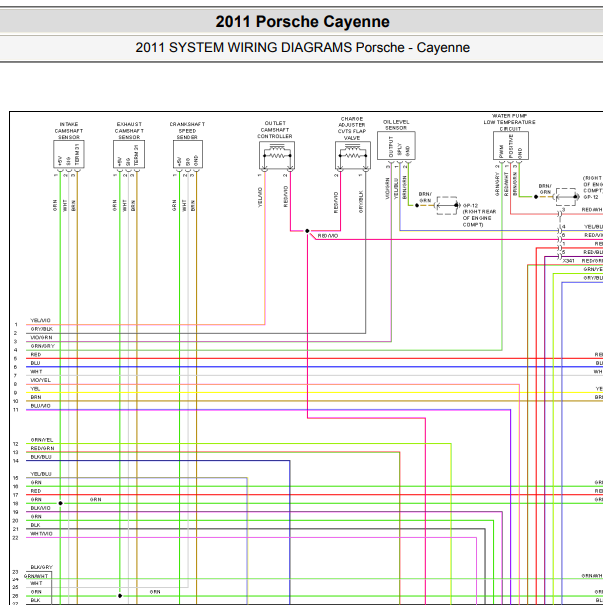This screenshot has height=605, width=603.
Task: Click the 'WHT/VIO' wire label at row 22
Action: [41, 534]
